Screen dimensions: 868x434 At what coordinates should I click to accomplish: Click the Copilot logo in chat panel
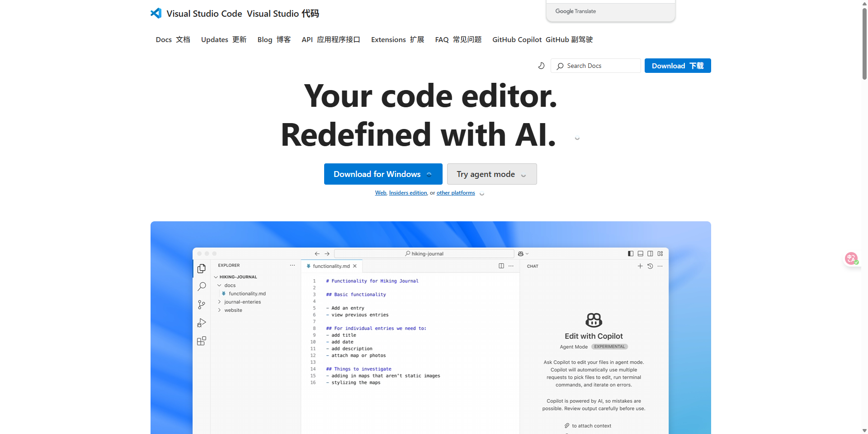pyautogui.click(x=594, y=320)
